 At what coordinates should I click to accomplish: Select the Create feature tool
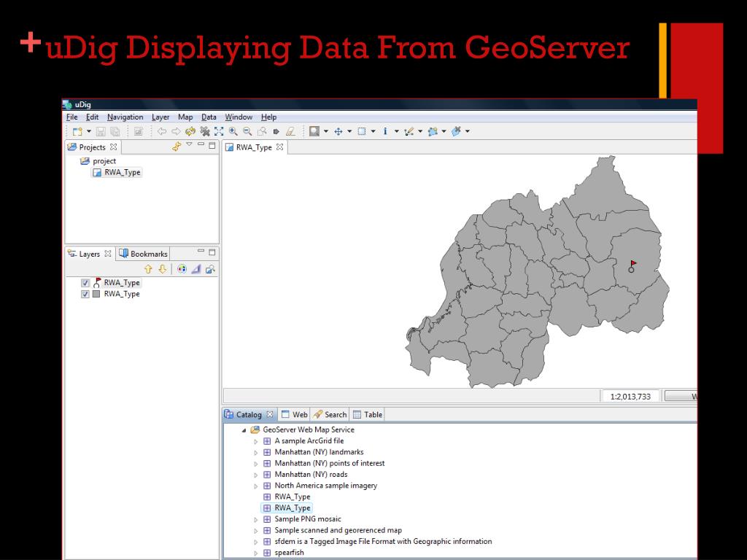click(x=433, y=131)
